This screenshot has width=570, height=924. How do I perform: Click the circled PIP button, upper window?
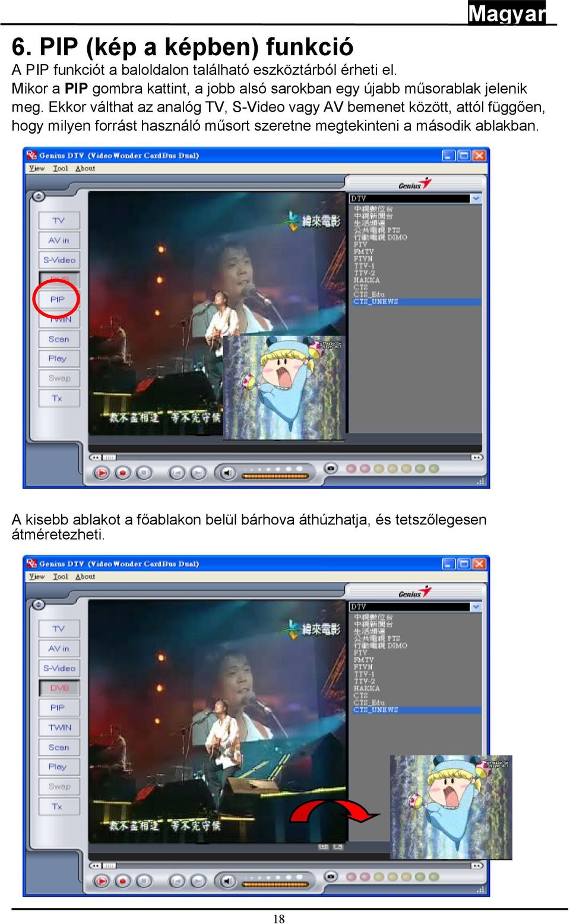57,299
